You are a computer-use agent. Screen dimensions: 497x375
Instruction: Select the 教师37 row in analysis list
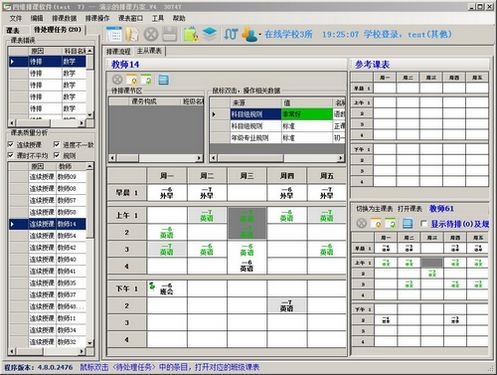click(47, 295)
